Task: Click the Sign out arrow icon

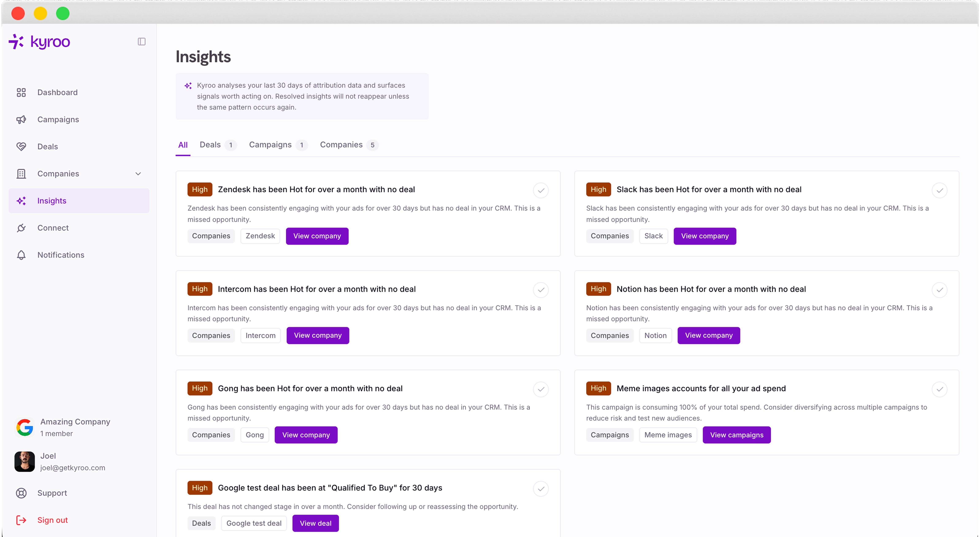Action: pyautogui.click(x=21, y=520)
